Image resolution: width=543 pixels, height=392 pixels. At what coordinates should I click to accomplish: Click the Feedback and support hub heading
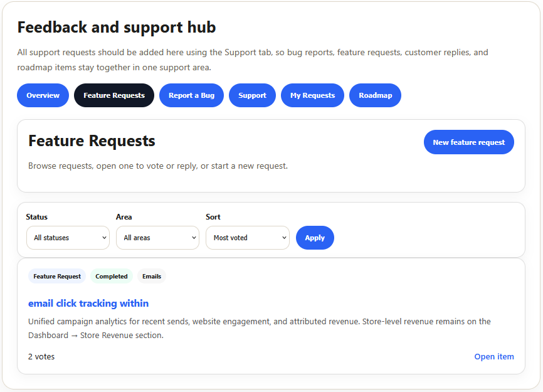117,28
